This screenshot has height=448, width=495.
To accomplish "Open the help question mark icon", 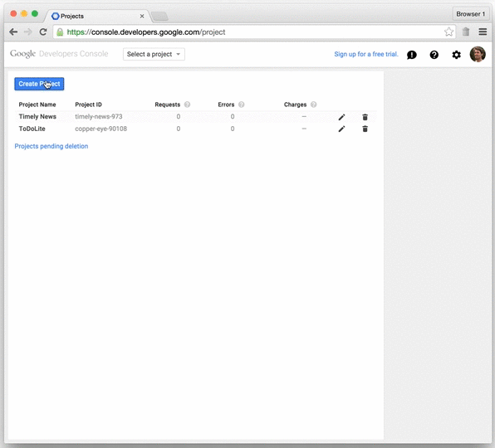I will pos(434,55).
